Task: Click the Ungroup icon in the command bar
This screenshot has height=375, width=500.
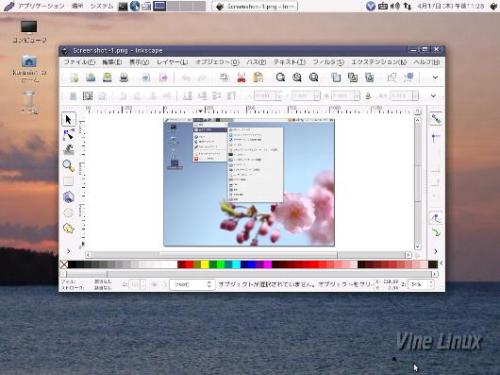Action: pos(409,78)
